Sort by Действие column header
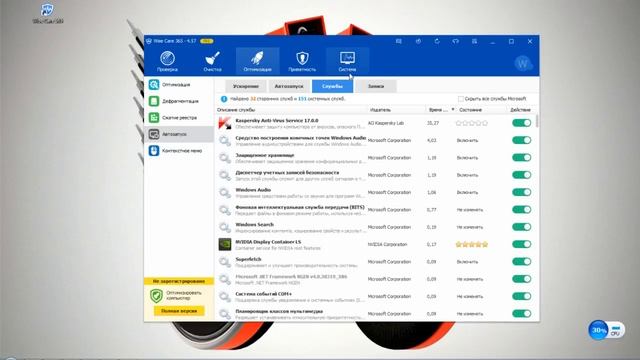The height and width of the screenshot is (360, 640). [x=520, y=110]
